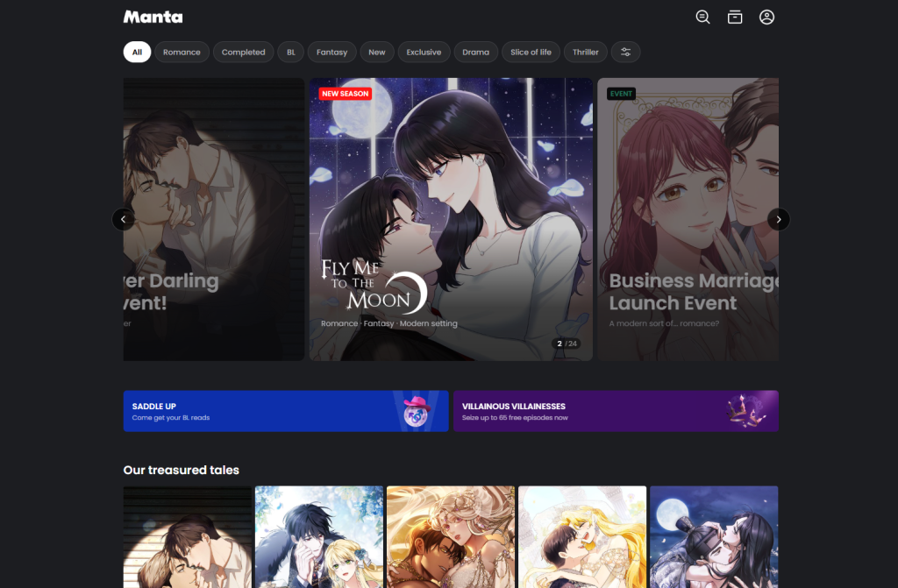Open Fly Me to the Moon feature
The image size is (898, 588).
tap(451, 219)
